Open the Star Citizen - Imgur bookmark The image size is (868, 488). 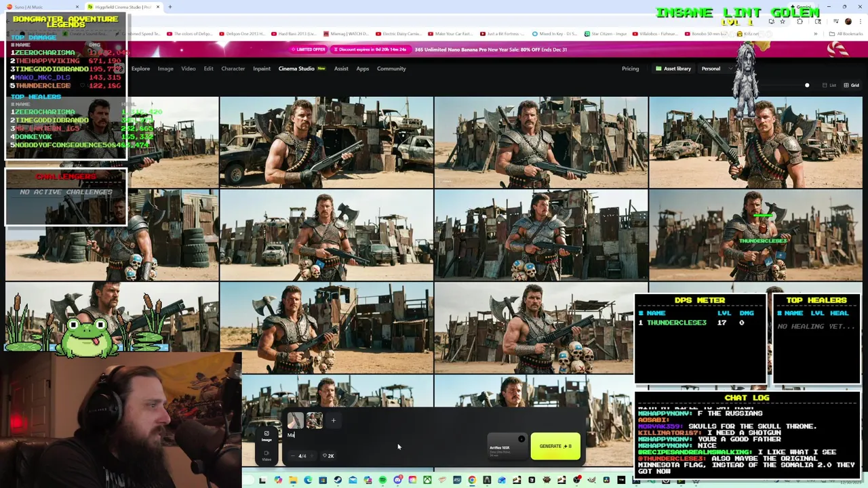(x=606, y=34)
